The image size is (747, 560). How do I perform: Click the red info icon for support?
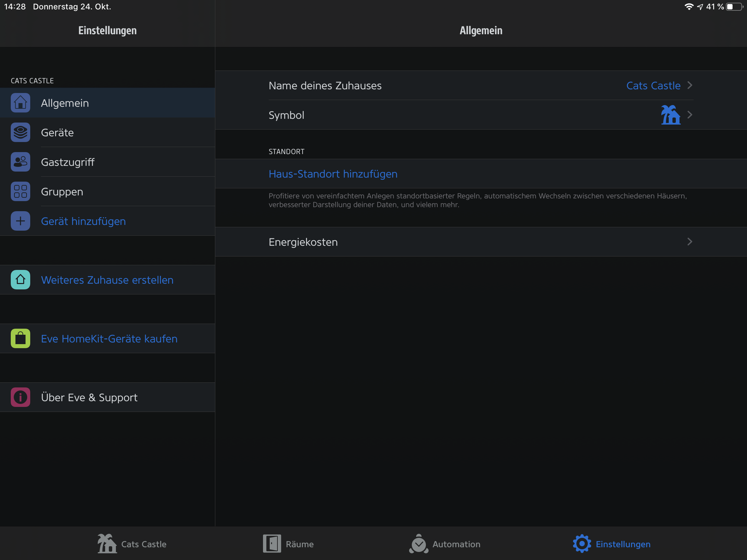point(20,397)
